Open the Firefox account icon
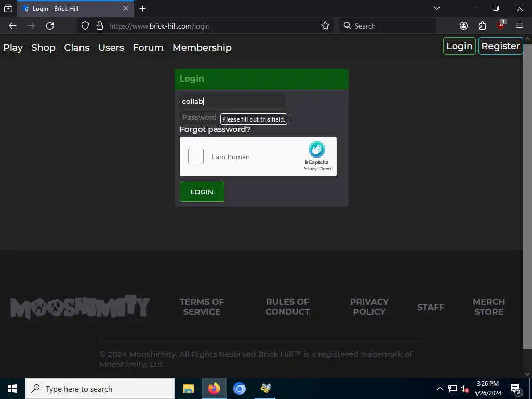 pos(463,26)
